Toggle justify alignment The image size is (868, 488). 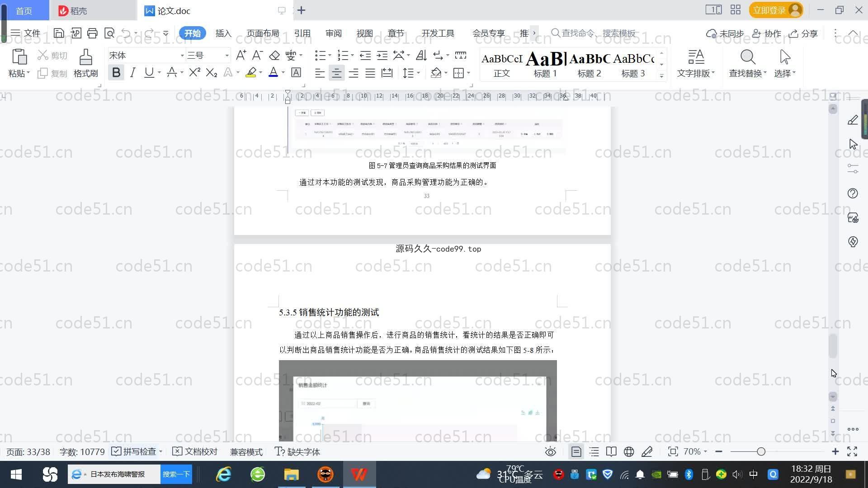pyautogui.click(x=370, y=73)
